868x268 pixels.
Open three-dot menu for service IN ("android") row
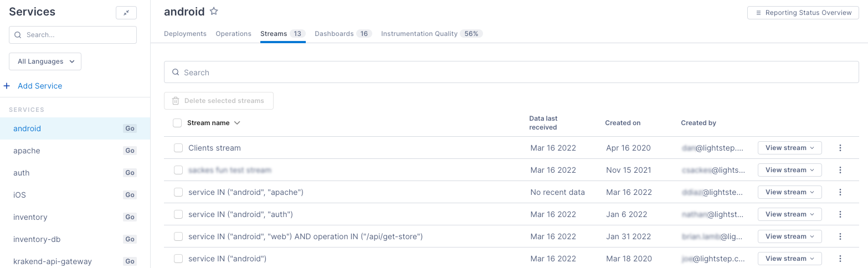(840, 259)
